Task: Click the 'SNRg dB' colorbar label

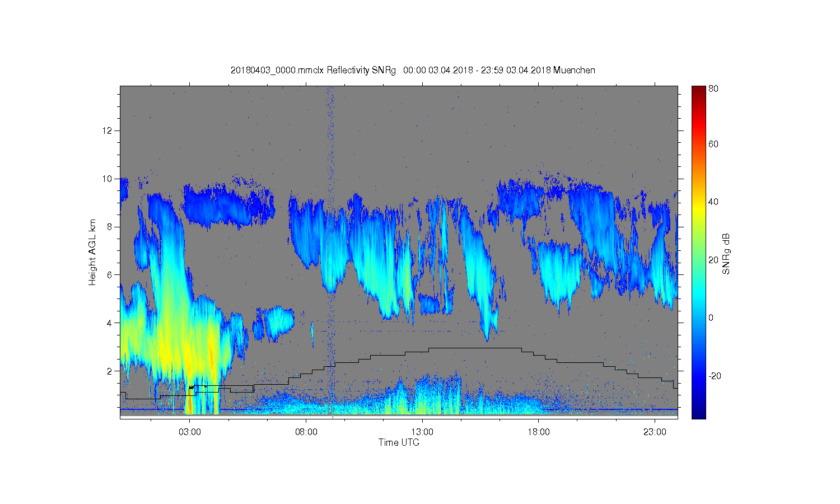Action: tap(726, 254)
